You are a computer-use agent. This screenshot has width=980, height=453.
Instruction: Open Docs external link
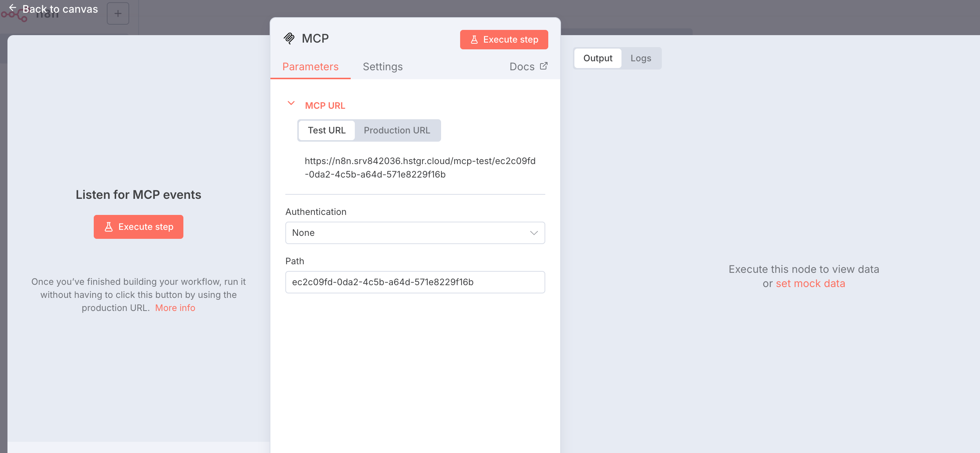[x=528, y=67]
